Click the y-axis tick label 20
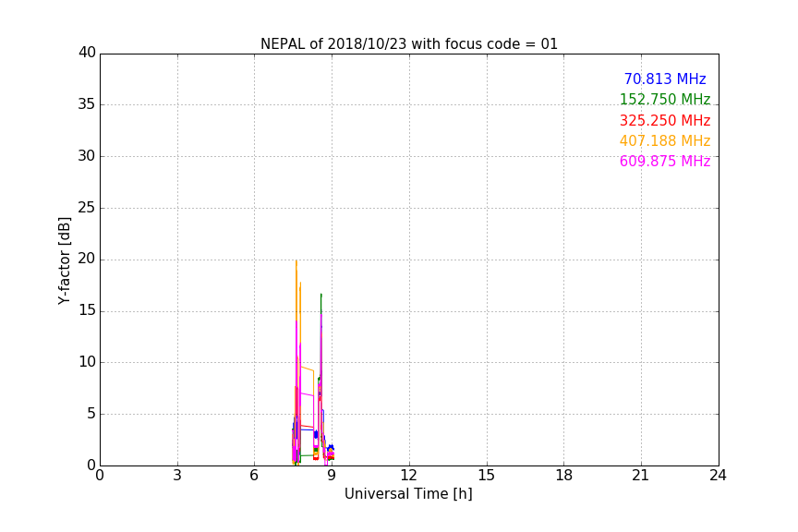 (87, 260)
